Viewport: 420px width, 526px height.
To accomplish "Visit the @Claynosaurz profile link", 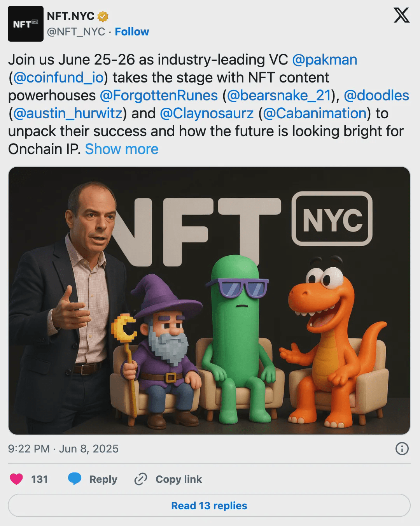I will click(206, 113).
